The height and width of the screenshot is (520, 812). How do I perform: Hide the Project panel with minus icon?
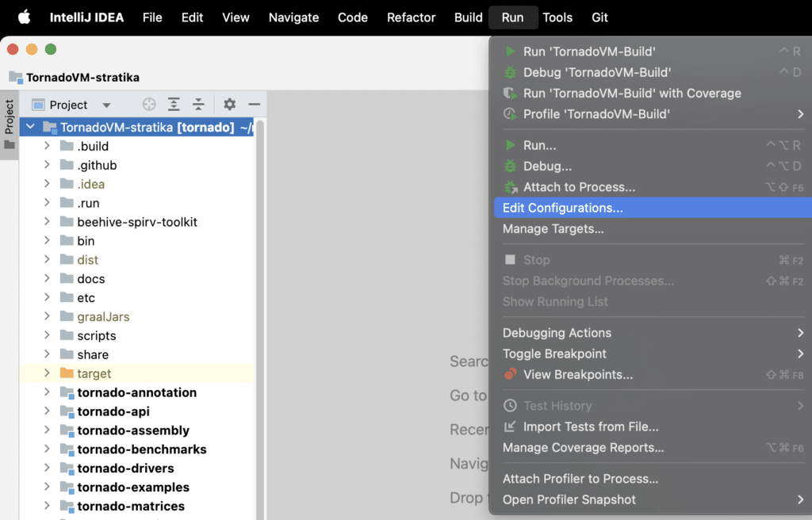tap(254, 105)
